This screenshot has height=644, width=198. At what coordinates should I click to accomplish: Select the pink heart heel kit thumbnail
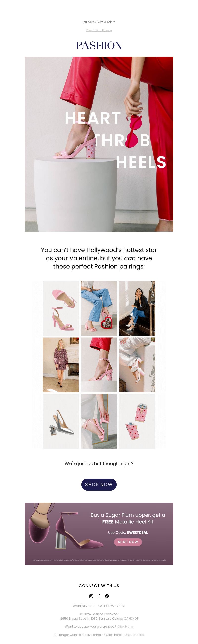pos(137,421)
